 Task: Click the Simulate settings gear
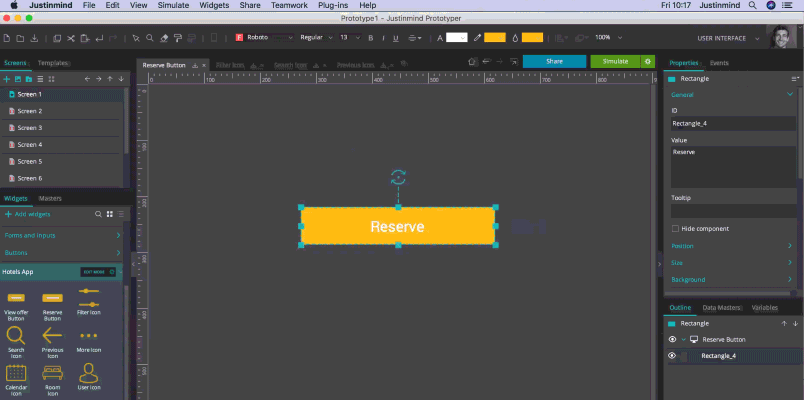[648, 62]
